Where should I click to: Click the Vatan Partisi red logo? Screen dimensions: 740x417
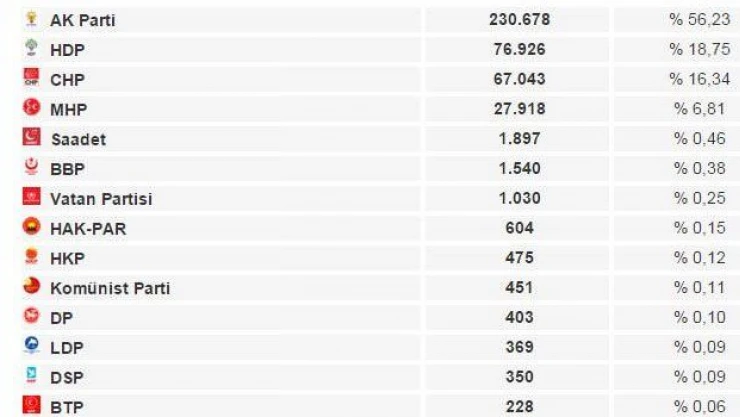coord(32,196)
